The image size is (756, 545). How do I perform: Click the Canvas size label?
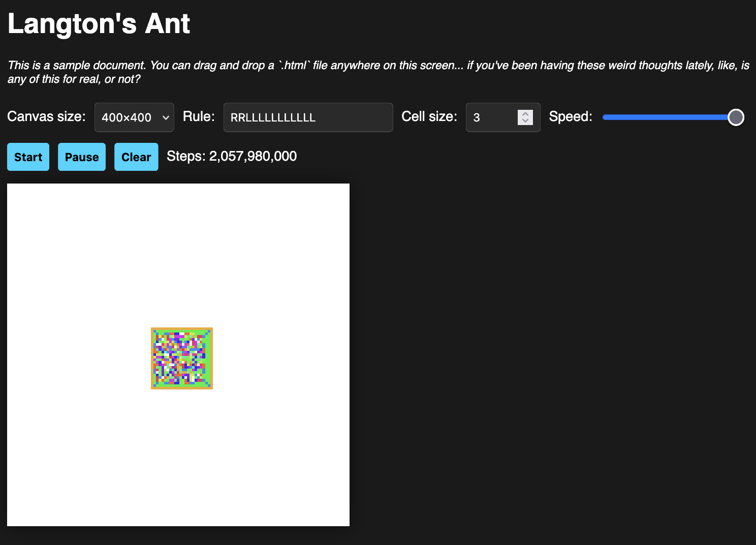coord(46,116)
